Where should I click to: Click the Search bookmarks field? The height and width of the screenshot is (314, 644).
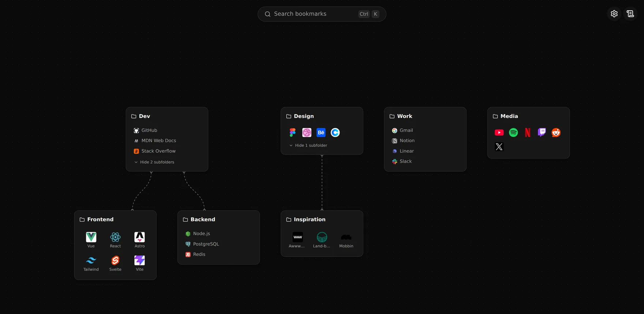coord(322,14)
